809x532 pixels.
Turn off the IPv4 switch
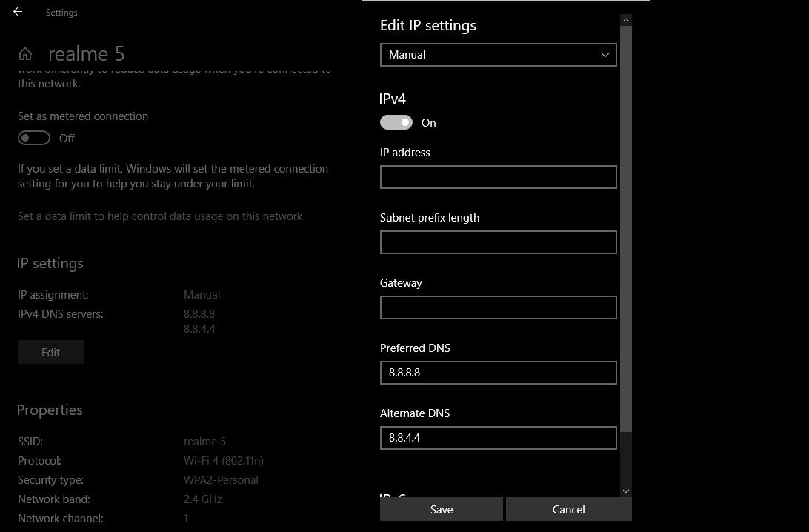point(396,122)
